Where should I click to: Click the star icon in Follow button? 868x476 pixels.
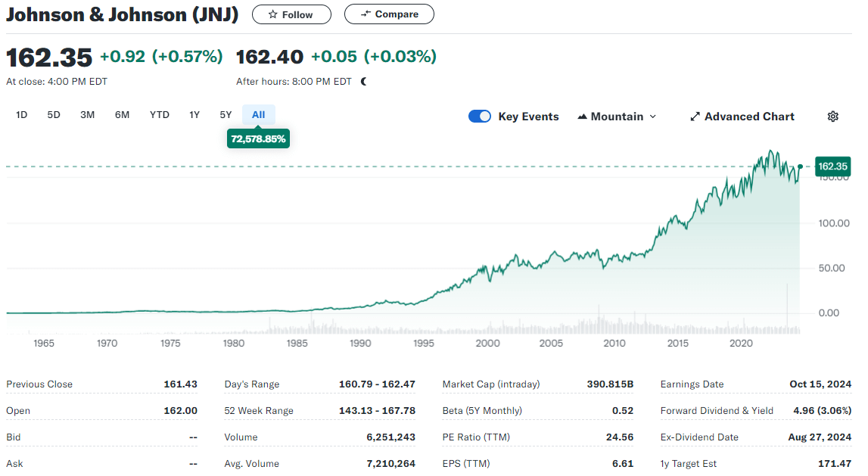(273, 15)
